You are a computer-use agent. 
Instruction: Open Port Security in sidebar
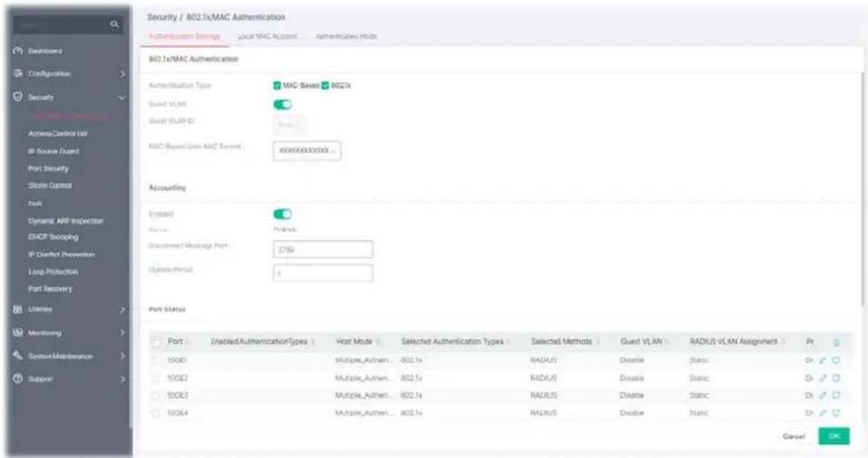coord(48,168)
